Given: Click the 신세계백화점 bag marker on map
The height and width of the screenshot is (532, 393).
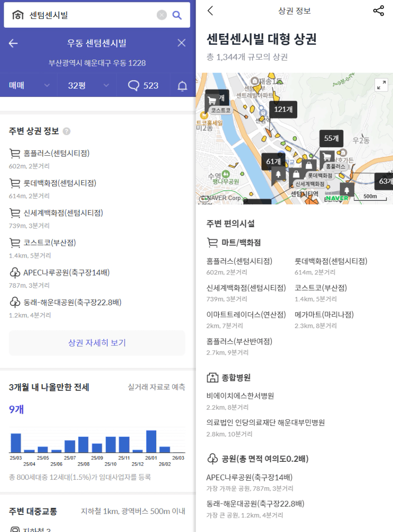Looking at the screenshot, I should (x=296, y=175).
